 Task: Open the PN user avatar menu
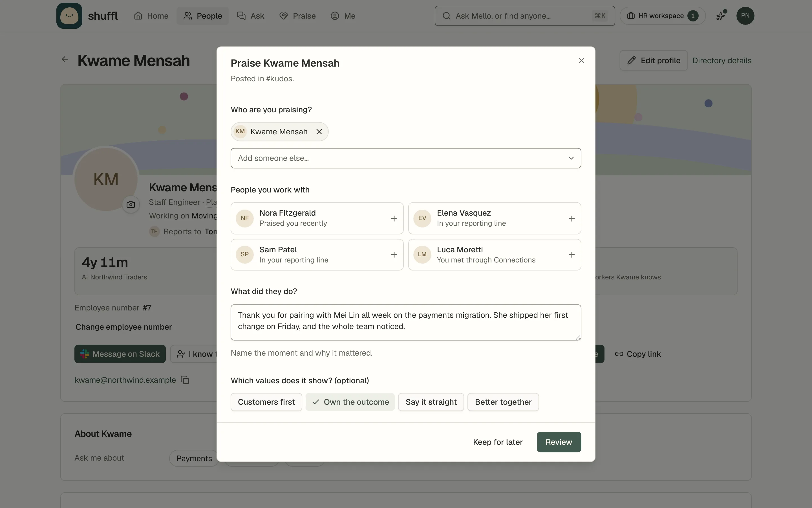[745, 16]
